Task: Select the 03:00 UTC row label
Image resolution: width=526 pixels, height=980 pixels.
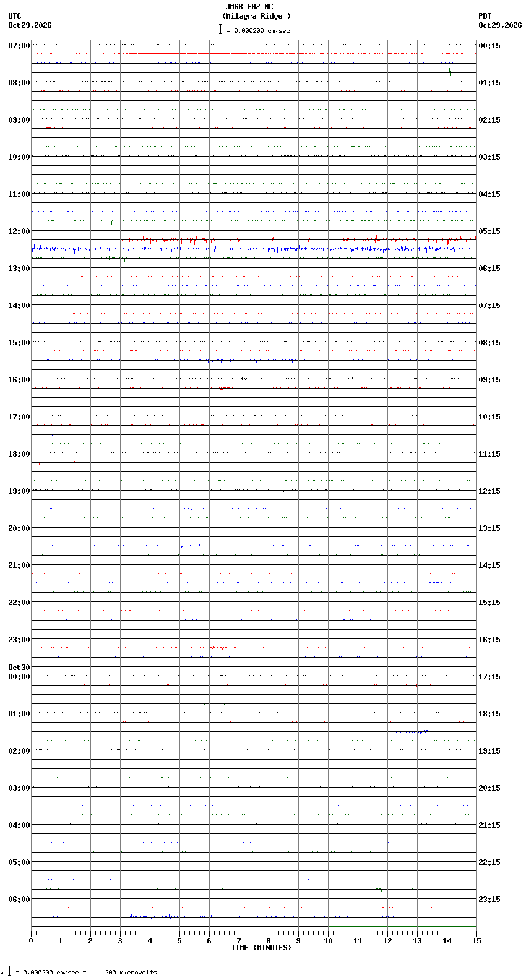Action: click(19, 788)
